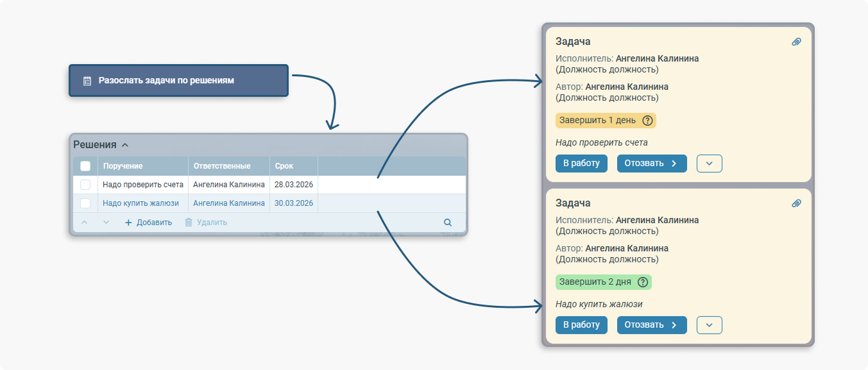Sort by the "Срок" column header
Image resolution: width=868 pixels, height=370 pixels.
(284, 166)
